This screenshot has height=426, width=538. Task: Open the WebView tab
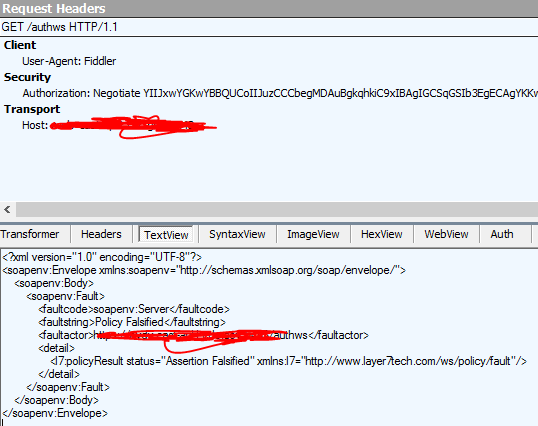point(446,234)
